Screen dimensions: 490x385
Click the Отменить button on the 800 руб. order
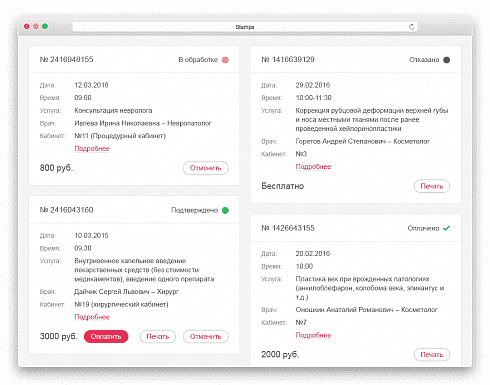pos(206,168)
